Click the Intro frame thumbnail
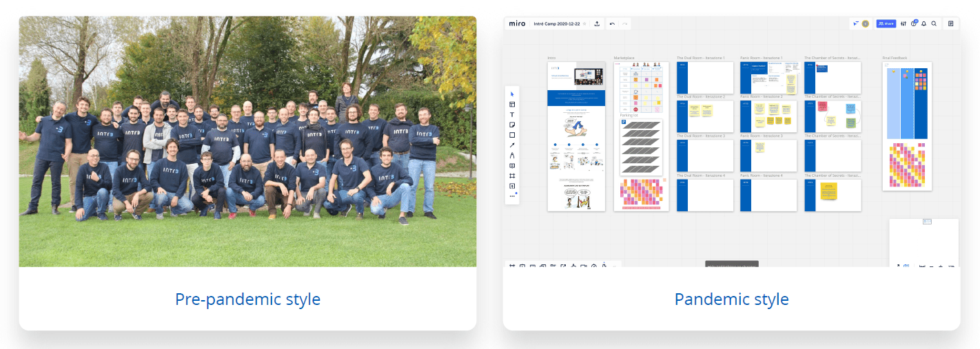Screen dimensions: 980x349 coord(576,136)
